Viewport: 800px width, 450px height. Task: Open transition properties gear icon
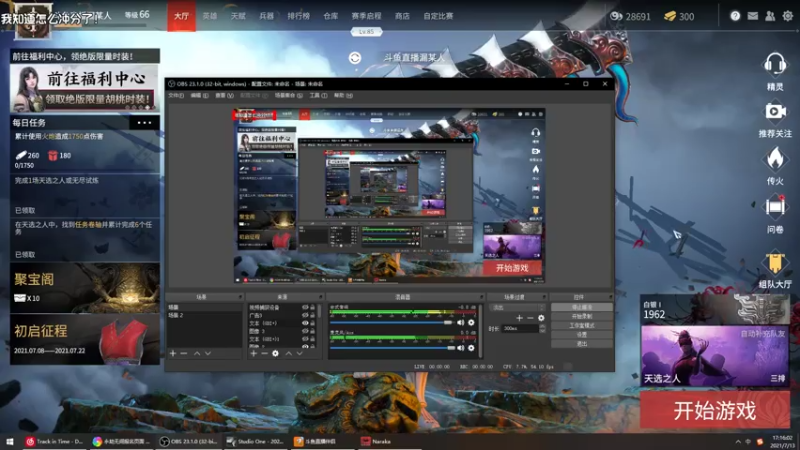[x=541, y=318]
